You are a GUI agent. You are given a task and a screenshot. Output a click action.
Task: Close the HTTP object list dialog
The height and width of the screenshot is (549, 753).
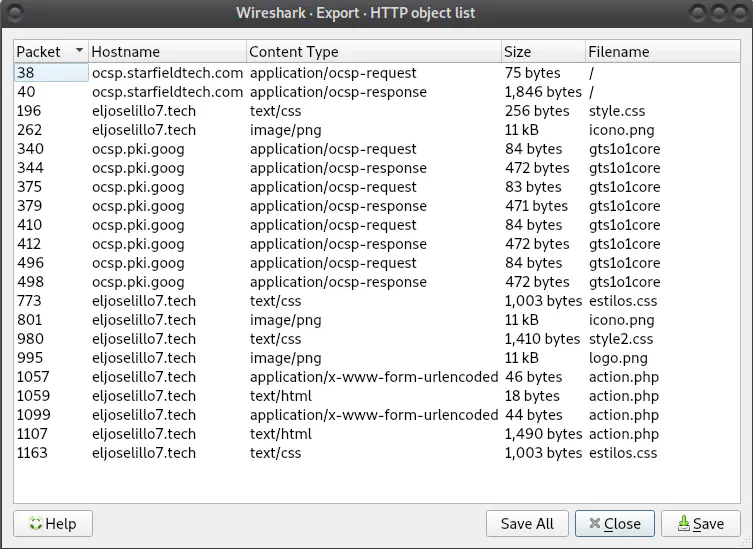[x=614, y=523]
